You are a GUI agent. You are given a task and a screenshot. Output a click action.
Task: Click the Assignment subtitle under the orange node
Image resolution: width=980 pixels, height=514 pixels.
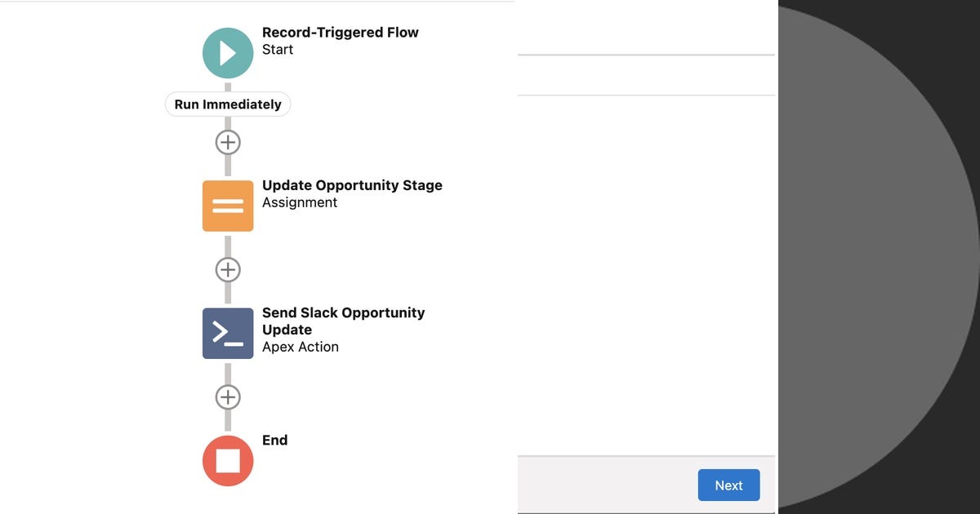tap(300, 202)
